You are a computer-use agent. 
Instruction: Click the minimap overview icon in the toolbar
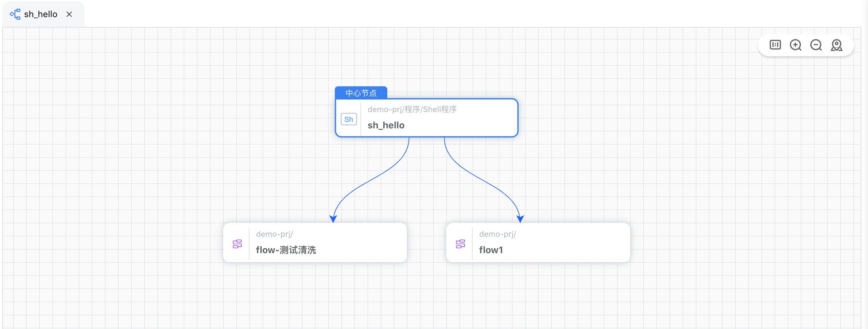point(775,45)
